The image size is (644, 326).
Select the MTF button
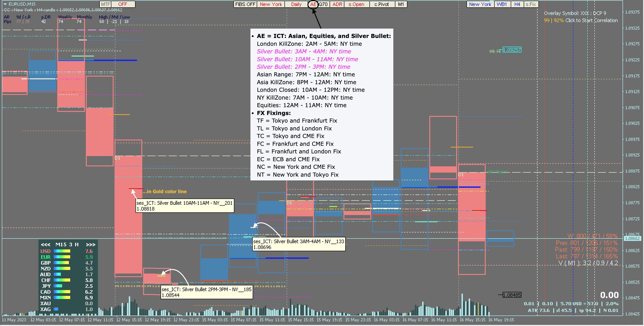(105, 4)
